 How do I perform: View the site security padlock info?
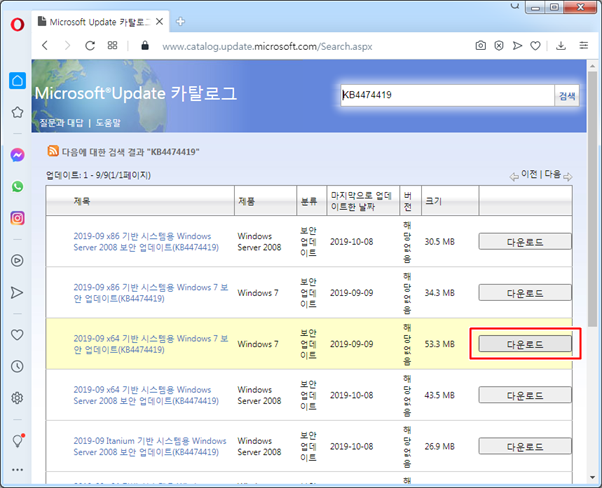145,46
